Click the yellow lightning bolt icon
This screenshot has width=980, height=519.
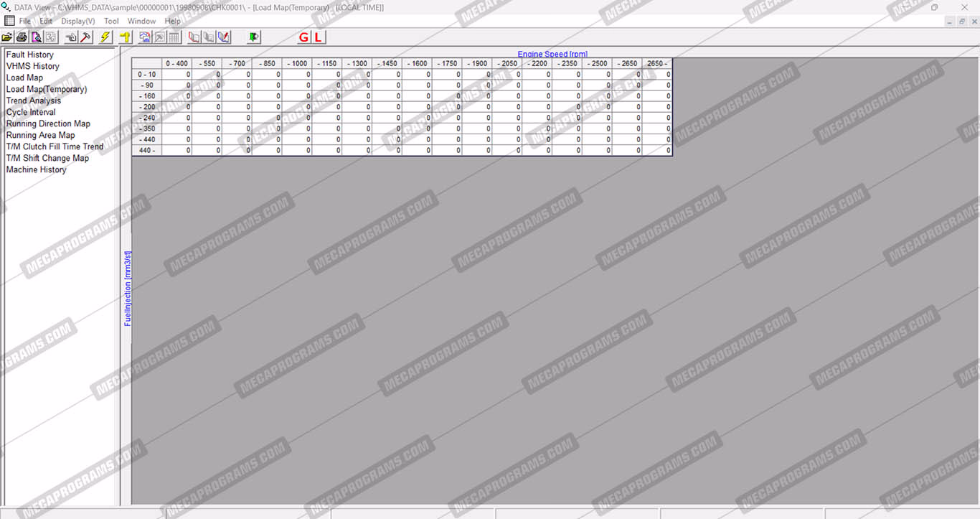(x=105, y=37)
